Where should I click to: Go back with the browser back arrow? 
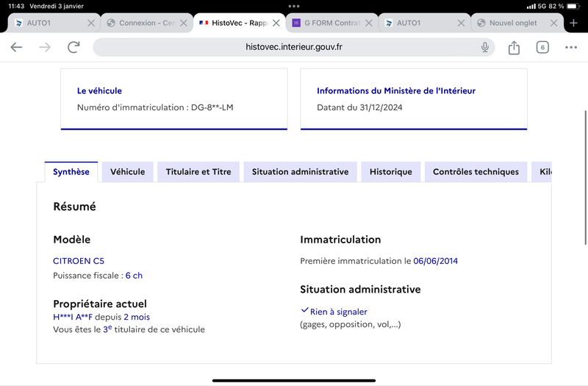click(x=16, y=47)
